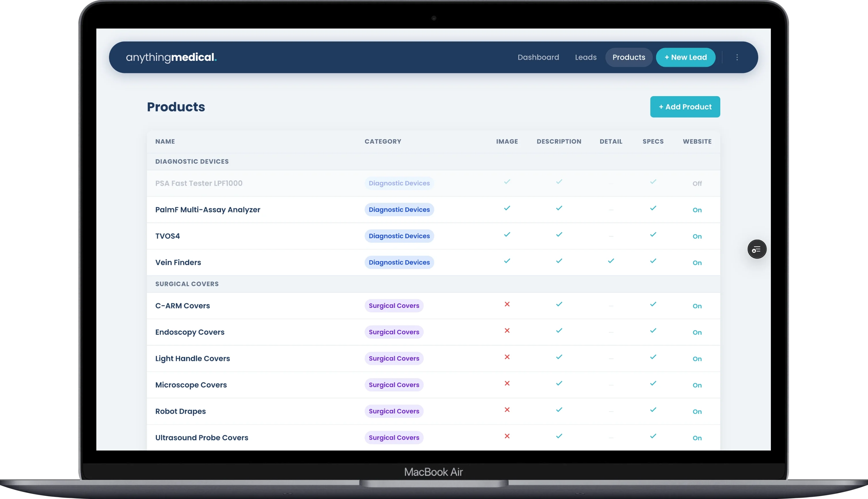This screenshot has width=868, height=499.
Task: Click Image red X for Ultrasound Probe Covers
Action: 507,436
